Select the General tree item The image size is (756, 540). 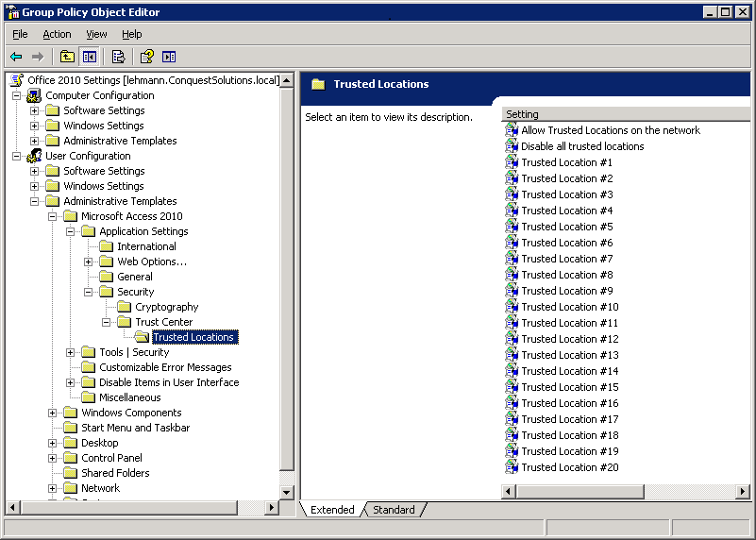tap(135, 277)
